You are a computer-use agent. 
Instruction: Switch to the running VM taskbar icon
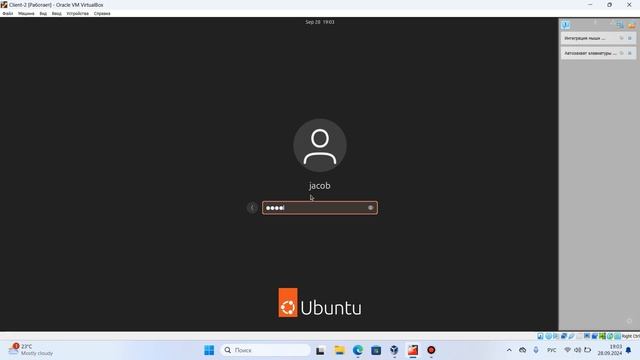click(x=413, y=350)
